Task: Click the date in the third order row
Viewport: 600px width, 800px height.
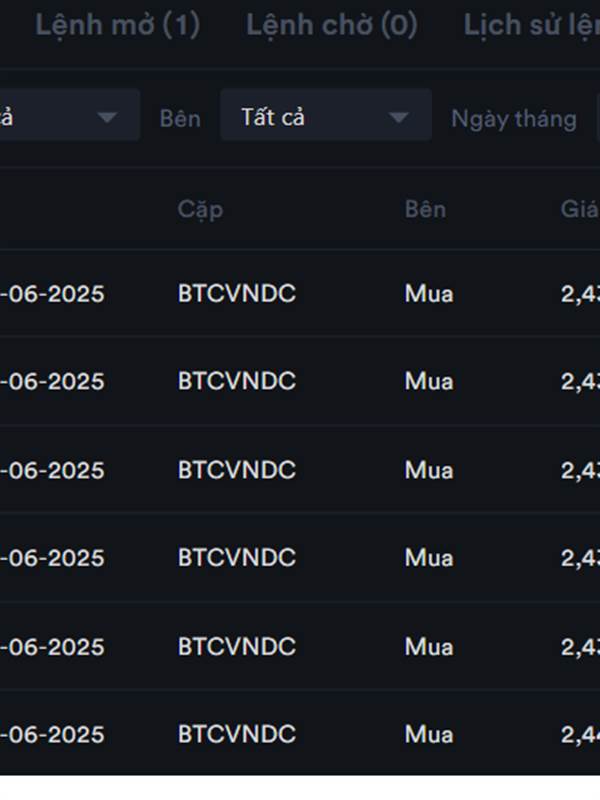Action: pos(52,470)
